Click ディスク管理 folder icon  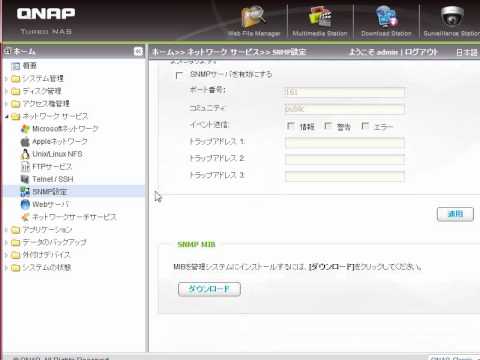16,91
